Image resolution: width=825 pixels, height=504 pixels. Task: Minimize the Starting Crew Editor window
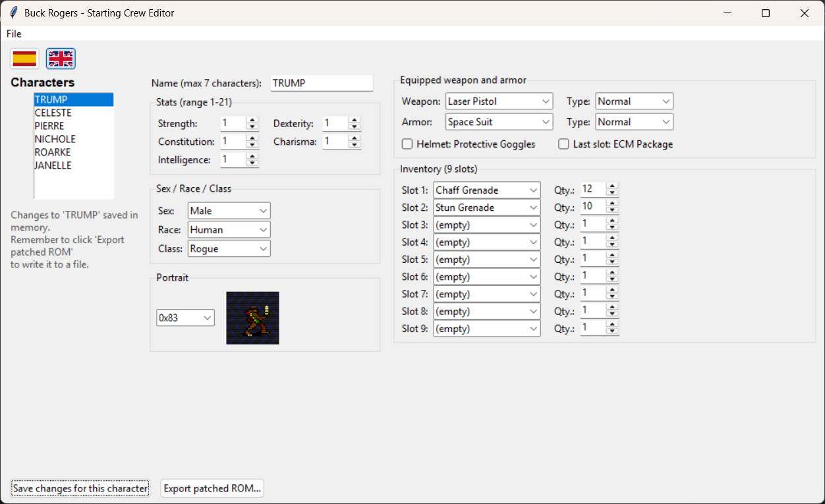tap(727, 13)
